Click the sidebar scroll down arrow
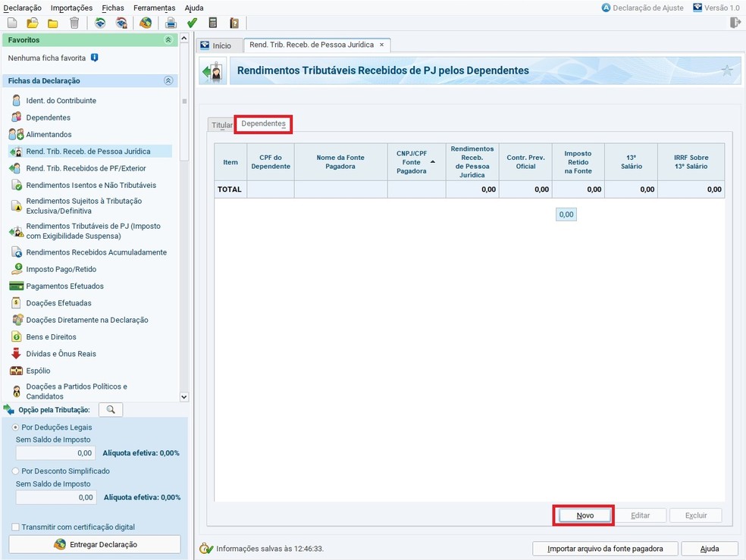The image size is (746, 560). [x=184, y=396]
